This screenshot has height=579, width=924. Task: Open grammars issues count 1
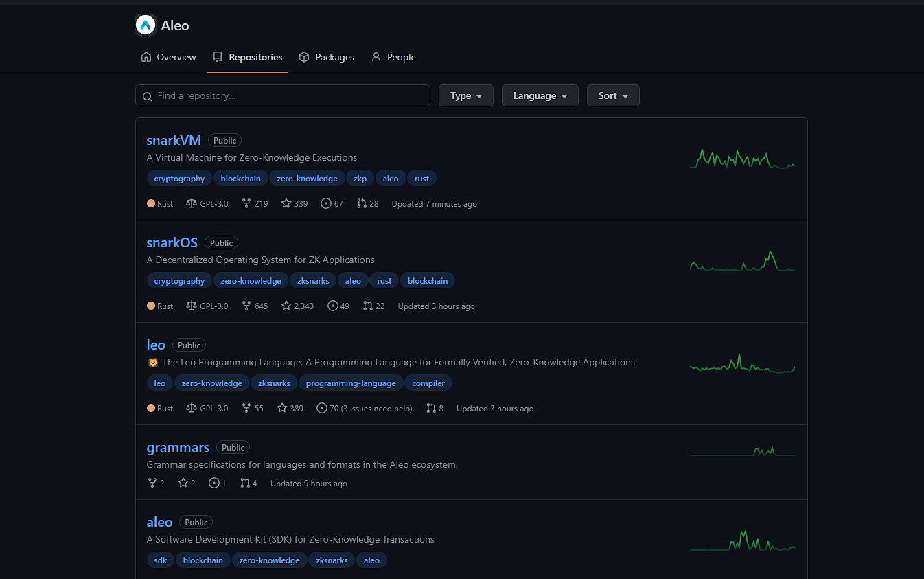tap(218, 484)
